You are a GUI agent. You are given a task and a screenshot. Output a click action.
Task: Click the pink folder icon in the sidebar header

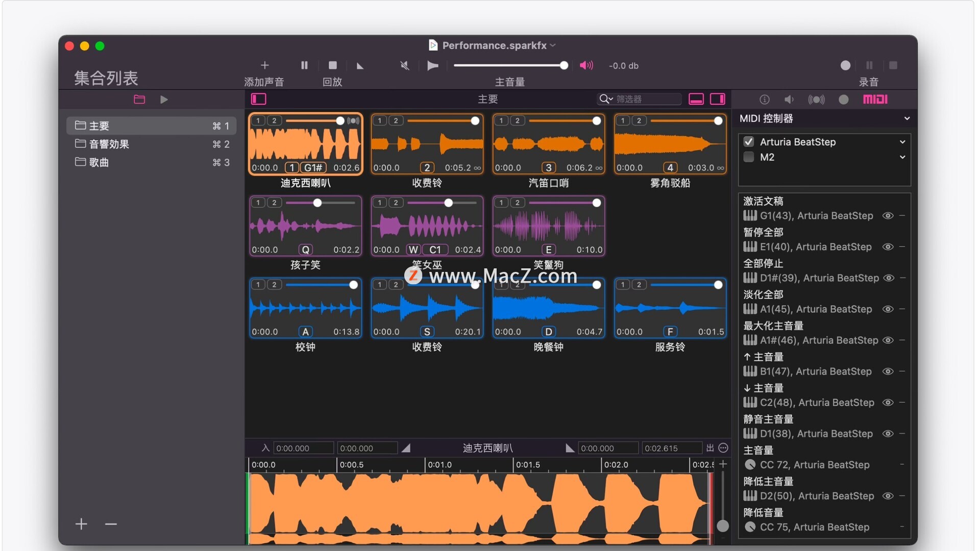tap(139, 99)
